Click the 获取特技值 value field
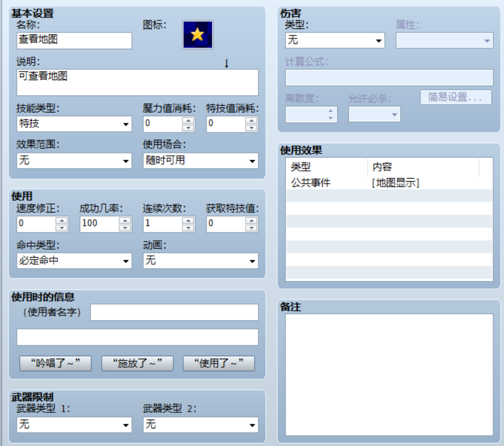The height and width of the screenshot is (446, 504). coord(226,224)
